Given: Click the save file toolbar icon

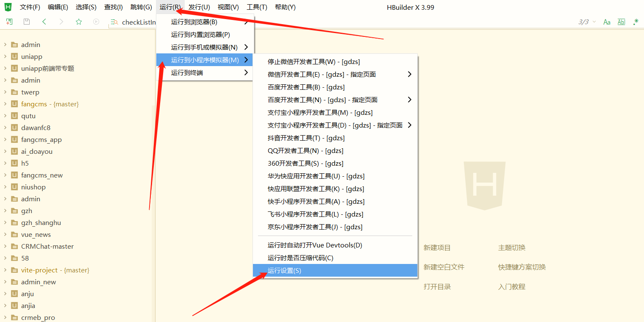Looking at the screenshot, I should [27, 22].
